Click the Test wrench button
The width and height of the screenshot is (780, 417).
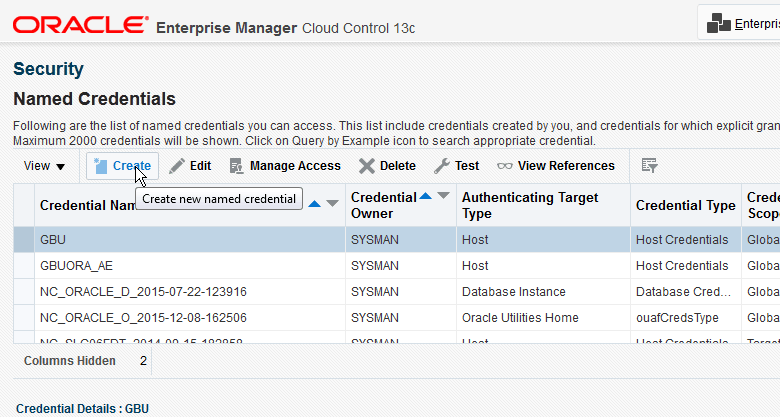click(x=457, y=166)
